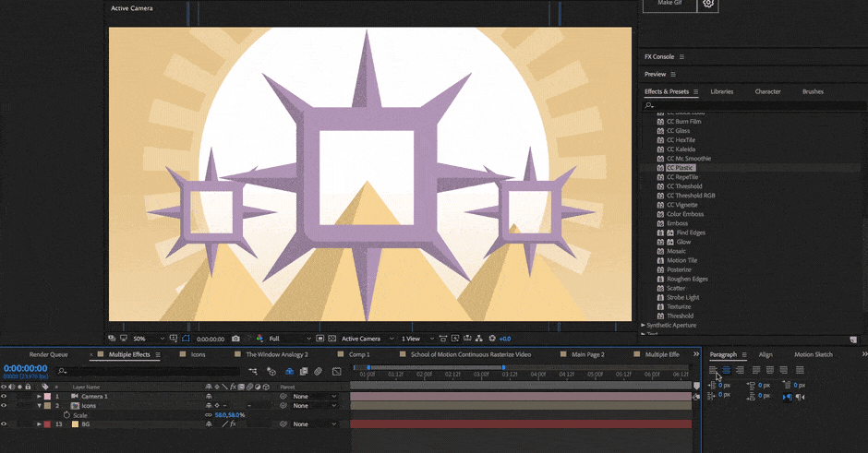Hide the Icons layer
The image size is (868, 453).
pos(4,405)
